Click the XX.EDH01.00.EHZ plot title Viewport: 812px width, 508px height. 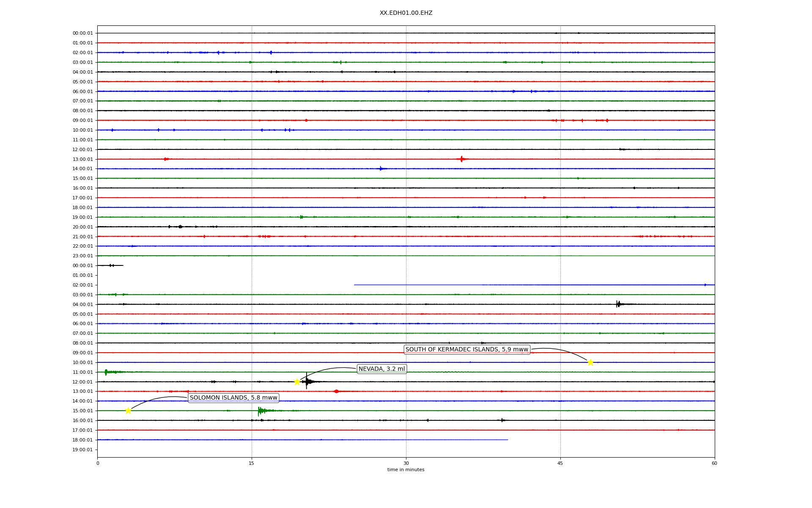pos(406,13)
